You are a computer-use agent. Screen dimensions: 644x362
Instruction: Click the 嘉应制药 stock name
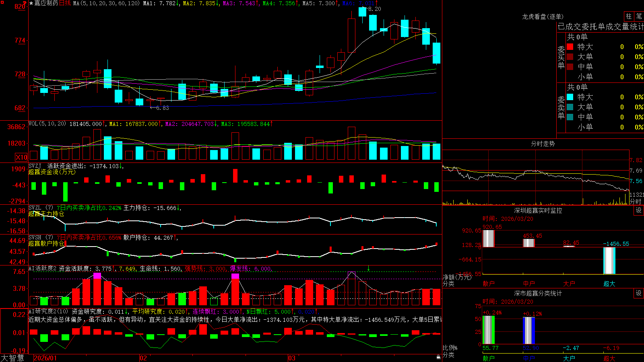click(46, 3)
